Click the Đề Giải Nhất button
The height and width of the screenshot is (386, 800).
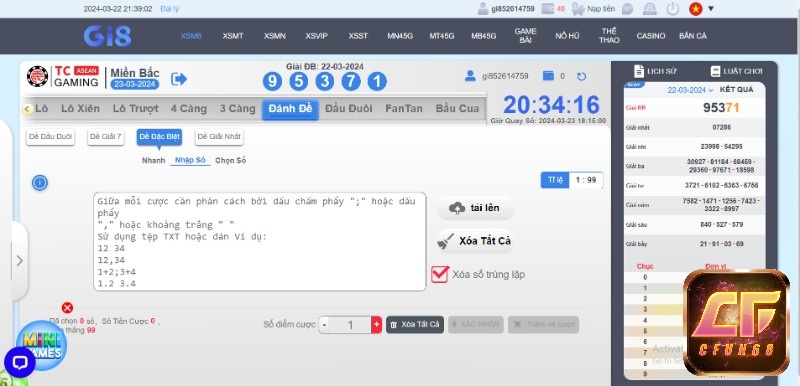point(219,137)
